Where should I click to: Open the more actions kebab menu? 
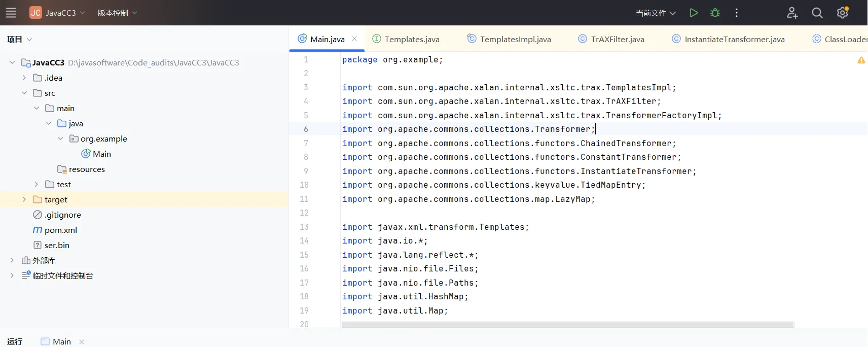click(x=737, y=13)
